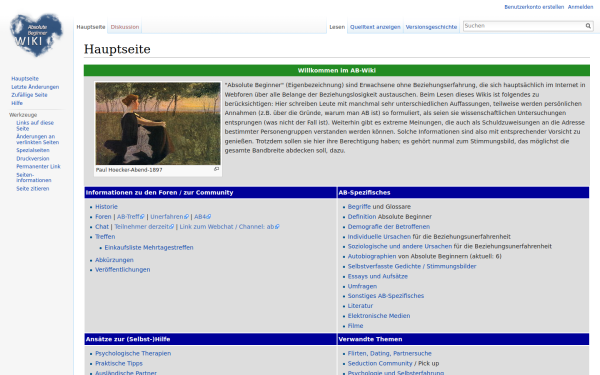600x375 pixels.
Task: Open the Historie link
Action: (106, 207)
